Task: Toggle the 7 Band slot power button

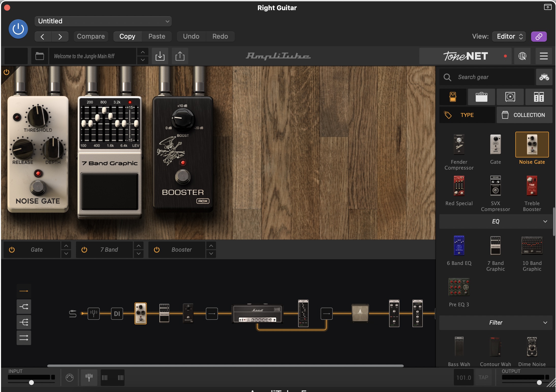Action: 84,250
